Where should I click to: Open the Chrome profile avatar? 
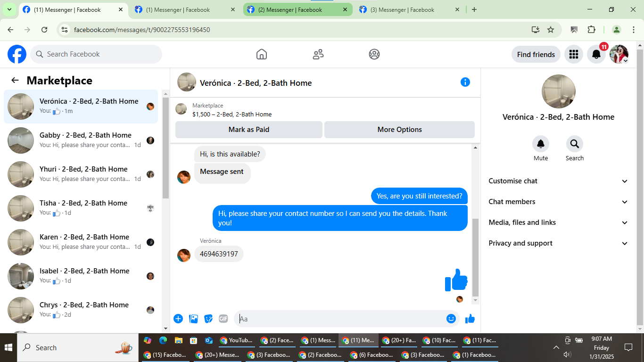(617, 30)
